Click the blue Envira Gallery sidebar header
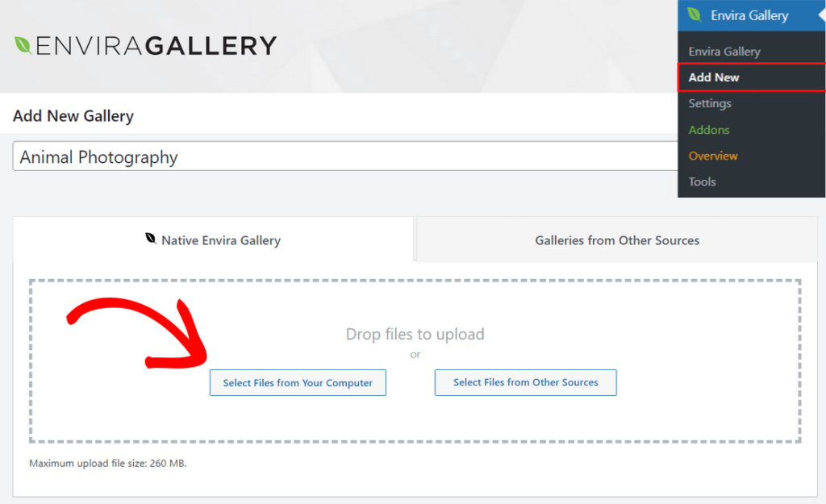Viewport: 826px width, 504px height. click(750, 15)
